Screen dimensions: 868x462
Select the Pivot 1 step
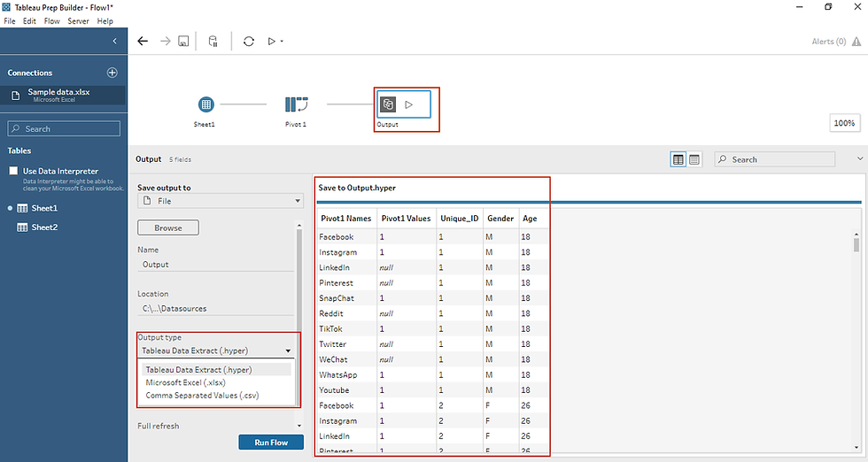pos(296,104)
